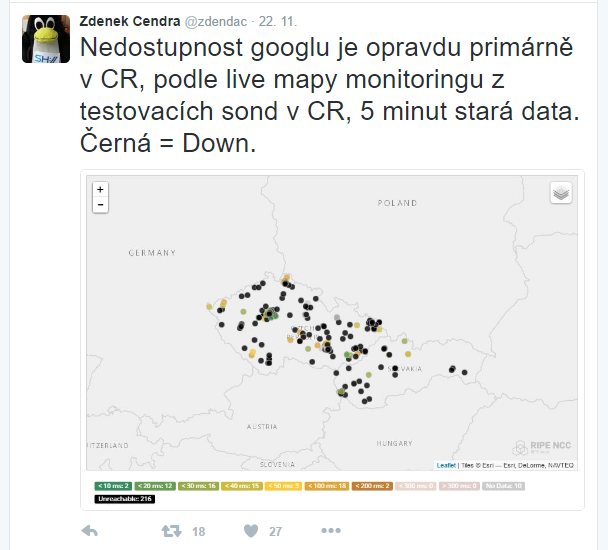
Task: Open Zdenek Cendra's penguin avatar
Action: [x=44, y=39]
